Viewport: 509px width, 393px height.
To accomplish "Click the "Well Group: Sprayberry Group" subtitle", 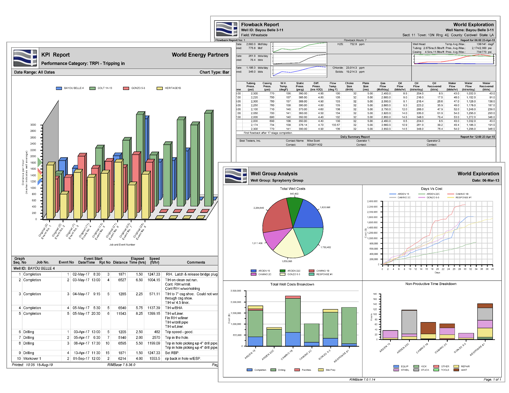I will click(277, 180).
